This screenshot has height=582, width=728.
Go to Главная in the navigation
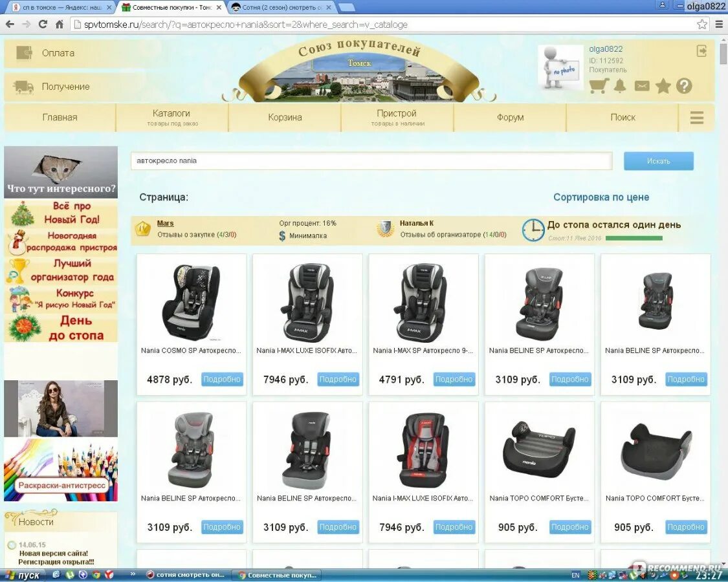click(x=60, y=118)
